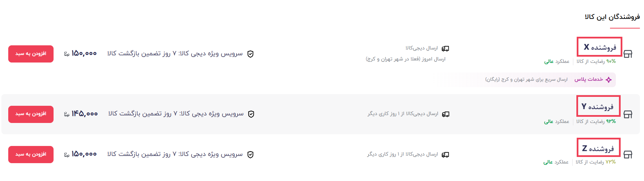
Task: Click seller Z's 72% satisfaction rating
Action: [x=596, y=162]
